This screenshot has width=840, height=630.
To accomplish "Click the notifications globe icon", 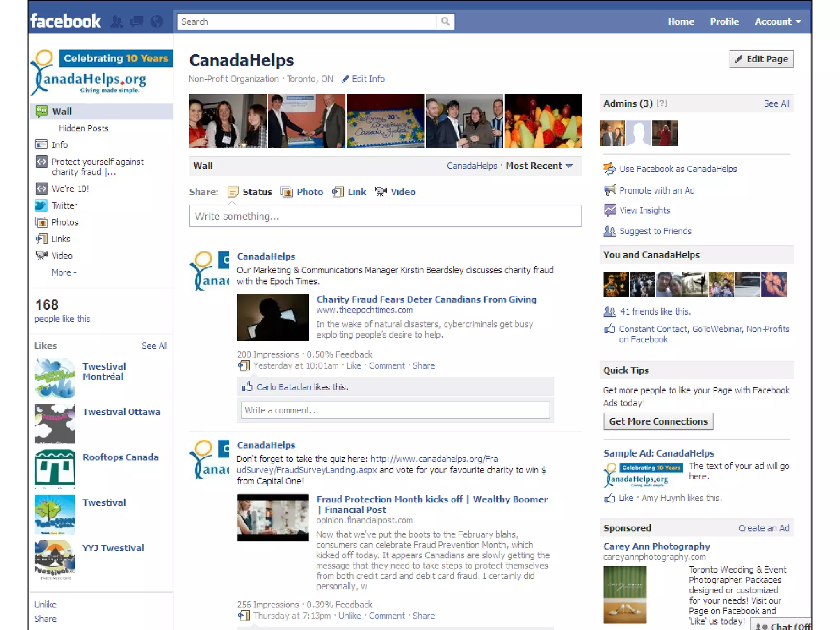I will (x=157, y=22).
